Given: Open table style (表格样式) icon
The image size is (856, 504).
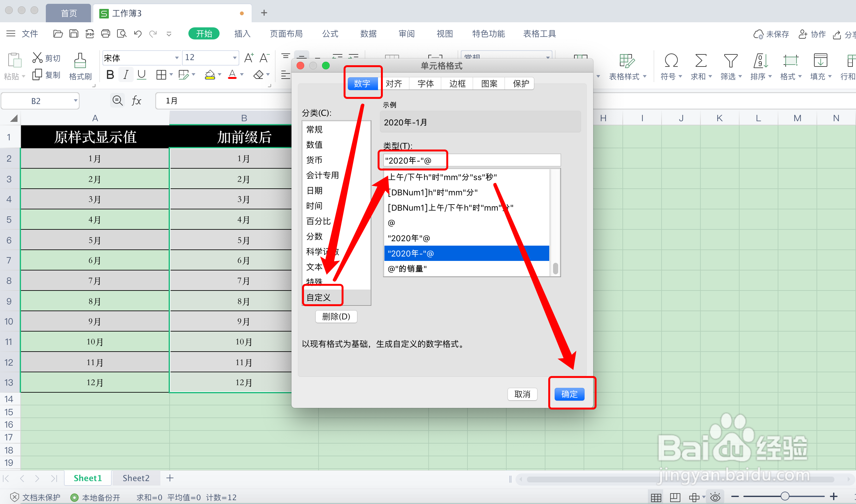Looking at the screenshot, I should point(627,61).
